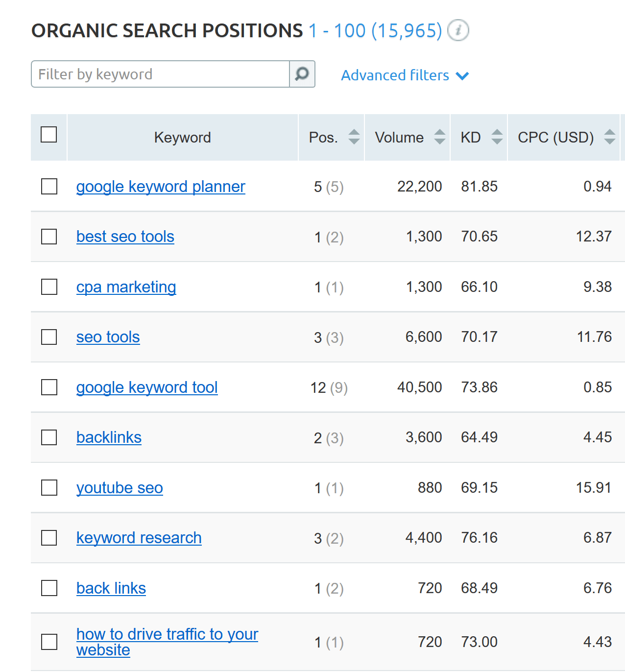
Task: Sort by KD column arrows
Action: [497, 137]
